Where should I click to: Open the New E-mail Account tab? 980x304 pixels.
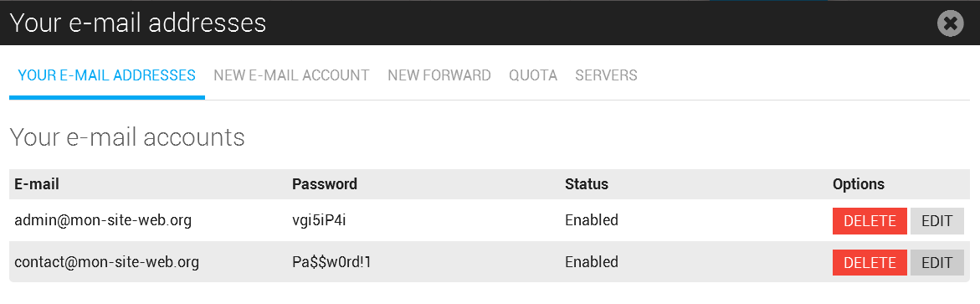(x=291, y=75)
